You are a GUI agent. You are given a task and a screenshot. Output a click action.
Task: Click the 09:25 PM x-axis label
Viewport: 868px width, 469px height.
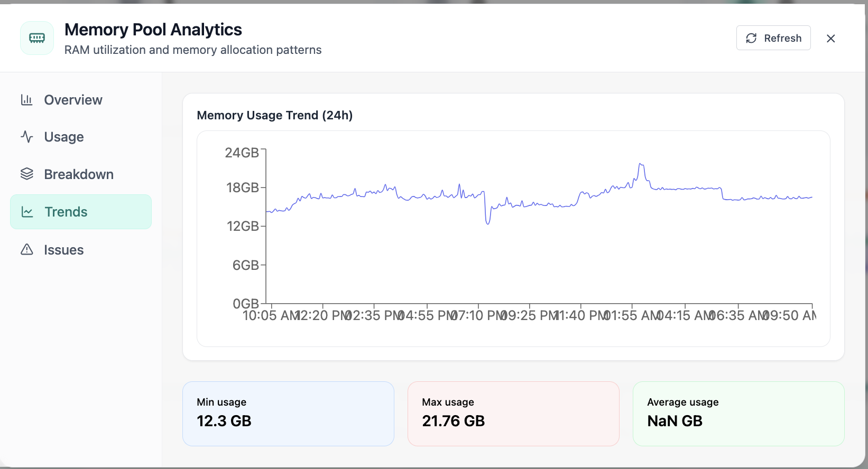[530, 316]
